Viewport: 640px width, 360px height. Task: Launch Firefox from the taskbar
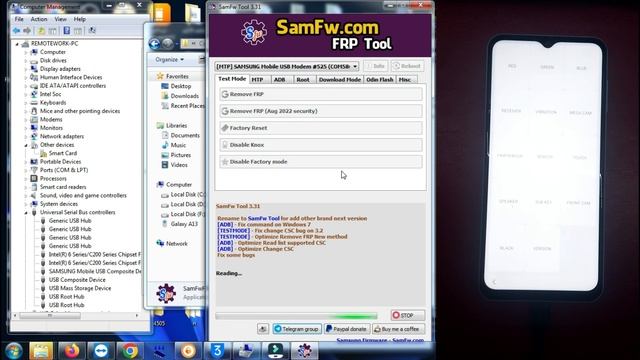point(71,351)
